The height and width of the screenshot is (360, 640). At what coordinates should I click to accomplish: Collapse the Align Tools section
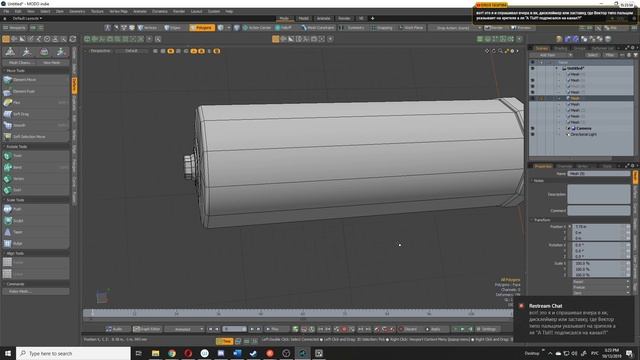(x=4, y=253)
